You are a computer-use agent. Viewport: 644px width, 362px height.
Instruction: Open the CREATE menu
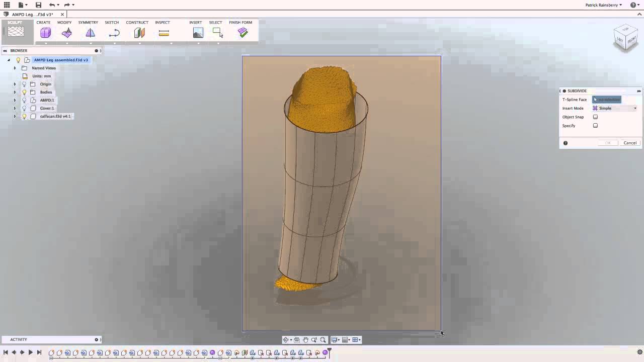point(43,23)
